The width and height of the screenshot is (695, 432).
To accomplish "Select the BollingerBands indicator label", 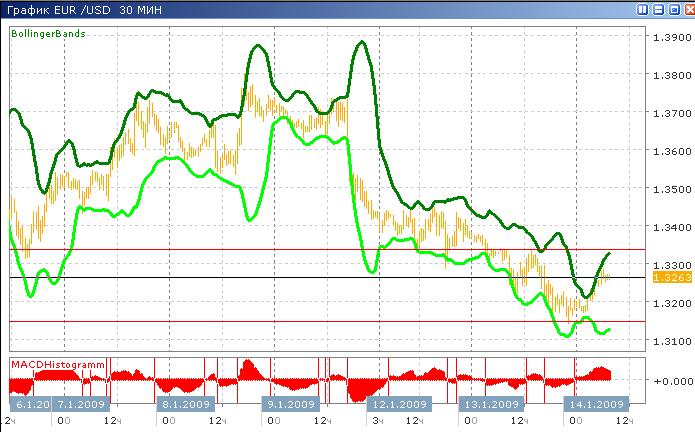I will click(47, 33).
